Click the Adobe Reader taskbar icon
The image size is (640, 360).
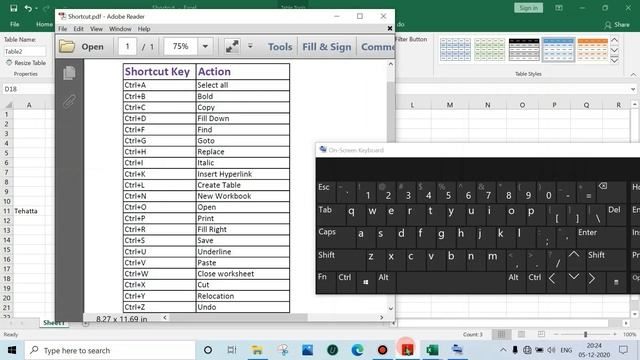tap(407, 350)
